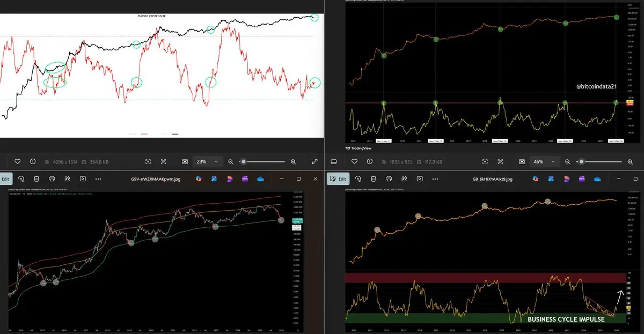Adjust zoom slider in the 46% window

tap(600, 161)
